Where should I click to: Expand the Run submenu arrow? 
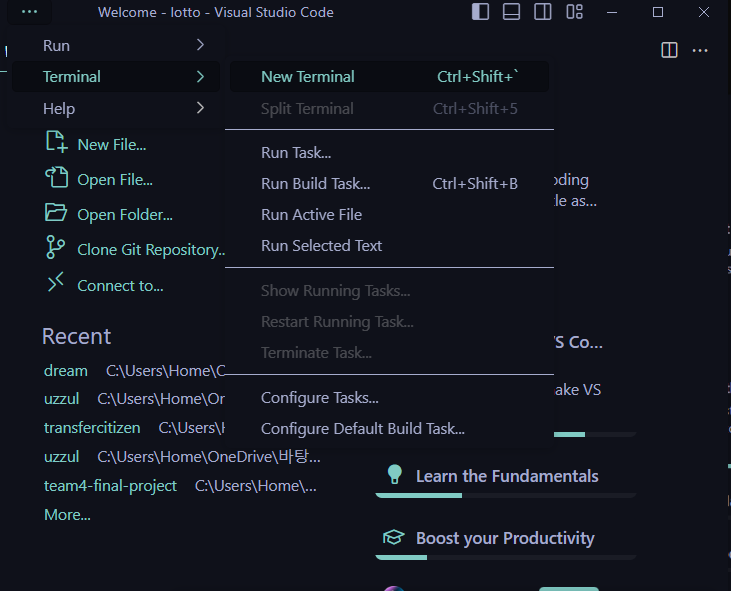200,45
